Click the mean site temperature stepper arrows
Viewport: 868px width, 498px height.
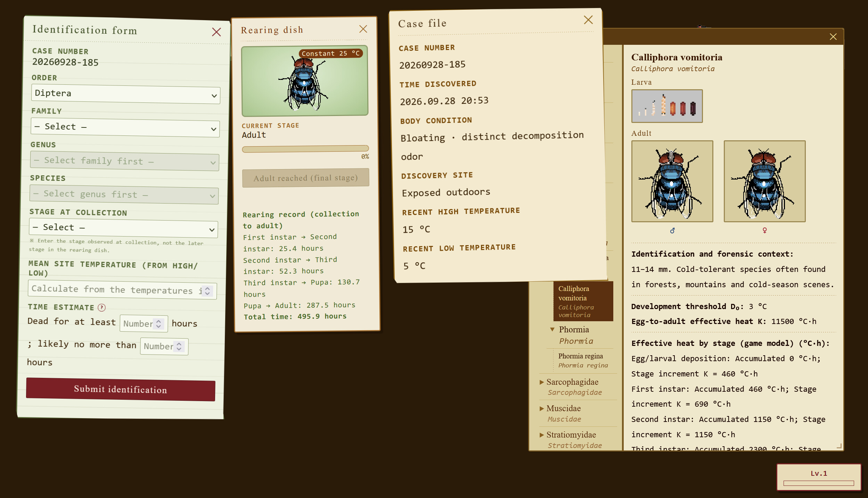[207, 291]
